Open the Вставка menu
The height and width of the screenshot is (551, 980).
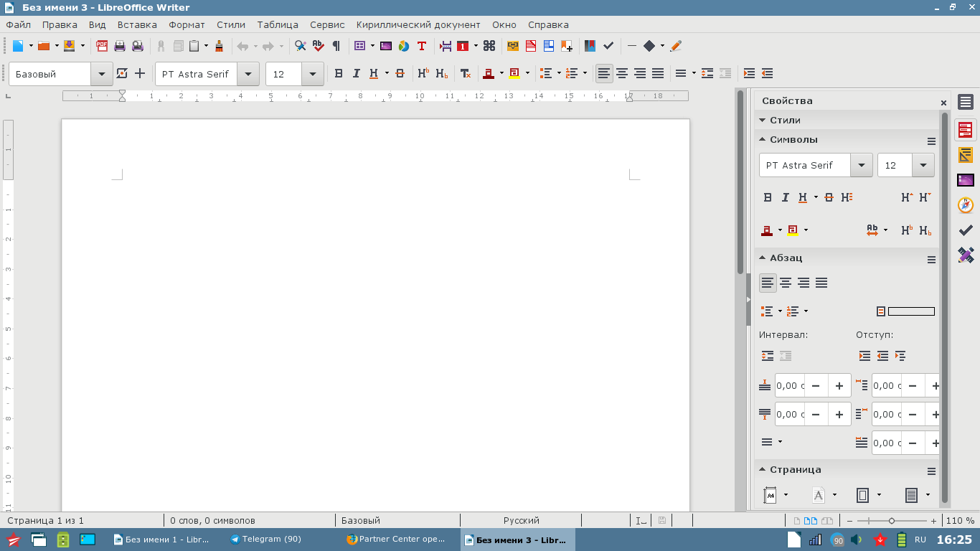(137, 24)
